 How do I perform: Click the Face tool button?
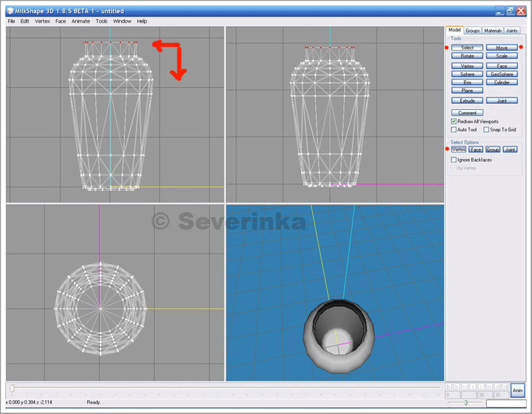click(x=502, y=66)
